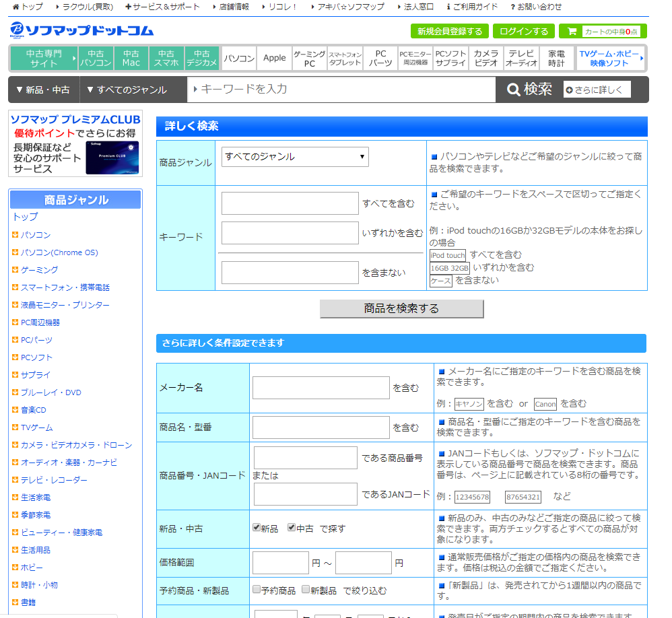Click the green ログインする button
Image resolution: width=672 pixels, height=618 pixels.
pos(523,32)
